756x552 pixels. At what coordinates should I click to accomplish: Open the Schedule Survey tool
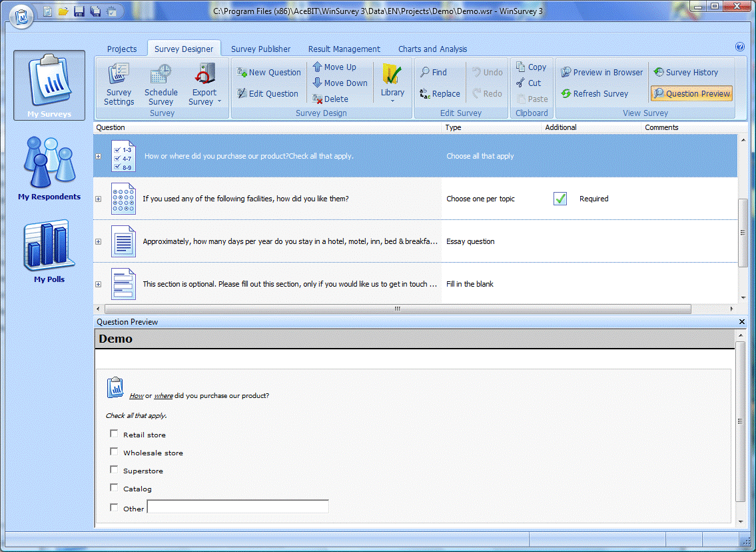coord(161,84)
